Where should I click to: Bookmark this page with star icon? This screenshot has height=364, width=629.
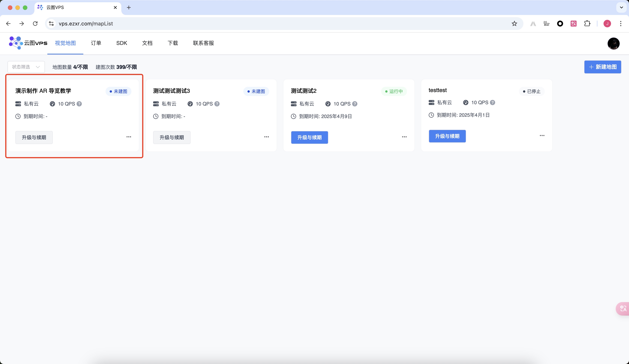click(x=514, y=23)
